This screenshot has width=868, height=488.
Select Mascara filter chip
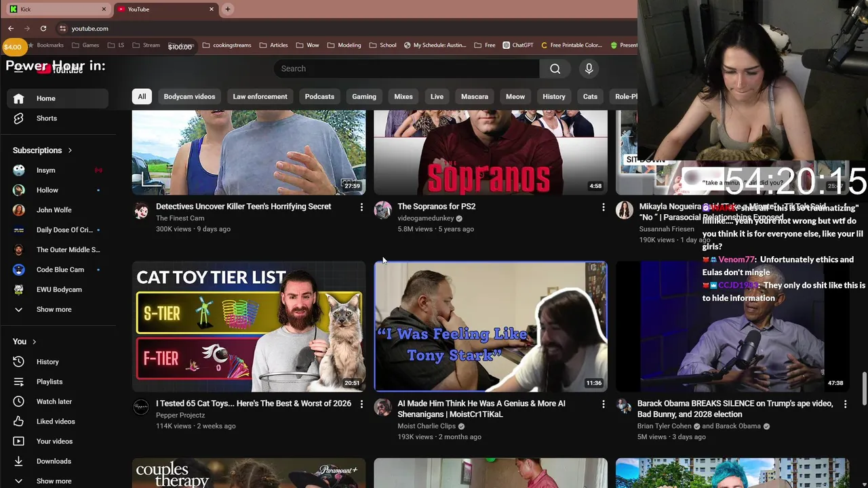(475, 96)
